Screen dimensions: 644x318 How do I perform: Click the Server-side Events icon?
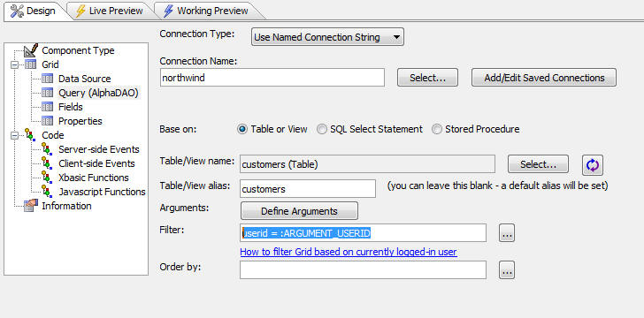point(47,149)
